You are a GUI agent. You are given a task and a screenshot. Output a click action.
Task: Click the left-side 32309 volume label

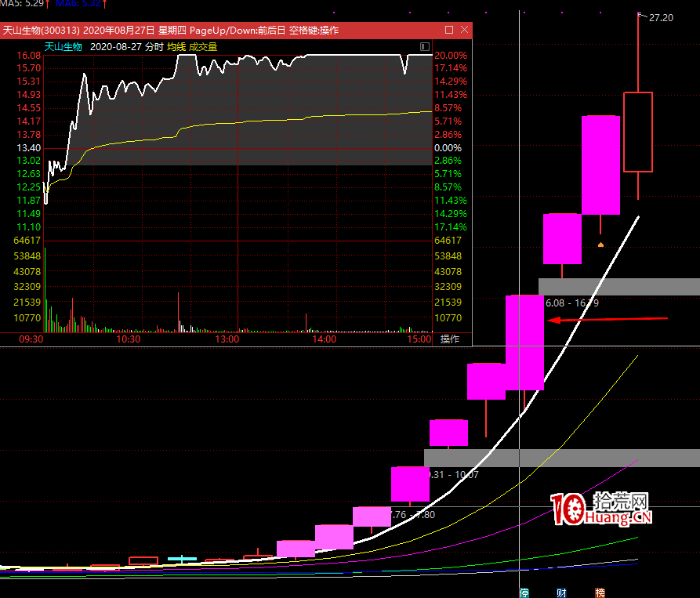coord(27,287)
